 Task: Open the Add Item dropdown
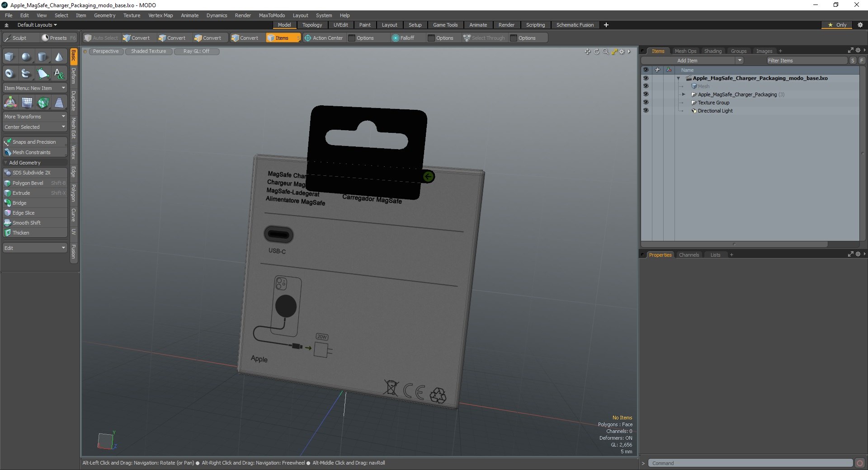[x=692, y=61]
